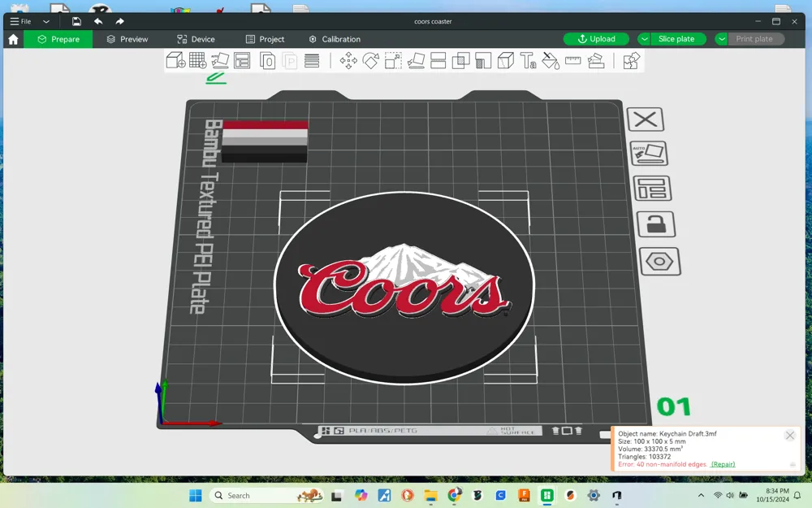Switch to Assembly view puzzle icon
The image size is (812, 508).
[x=631, y=61]
